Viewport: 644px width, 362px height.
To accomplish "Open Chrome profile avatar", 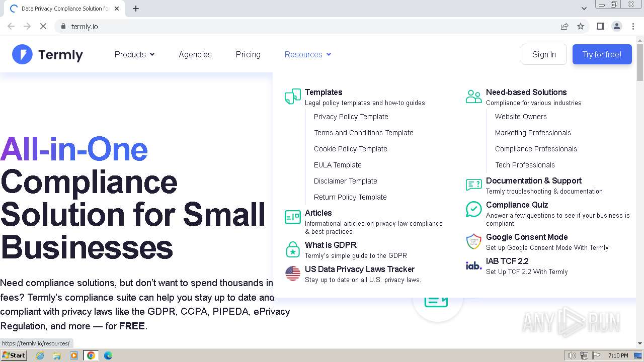I will point(617,26).
